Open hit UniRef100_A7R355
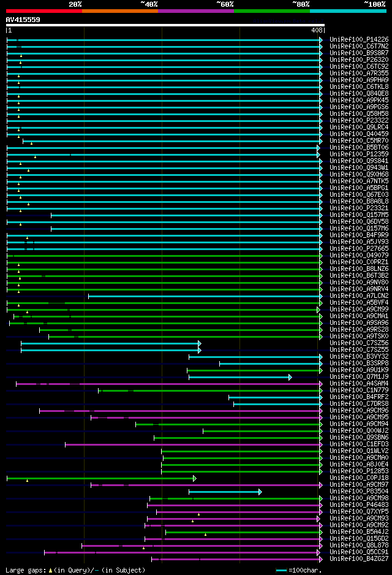392x575 pixels. pos(359,74)
